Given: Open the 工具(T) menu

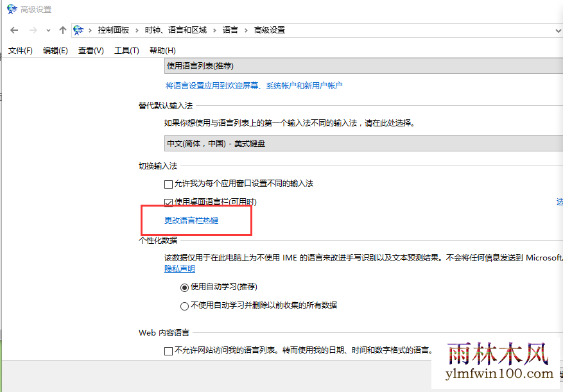Looking at the screenshot, I should click(126, 51).
